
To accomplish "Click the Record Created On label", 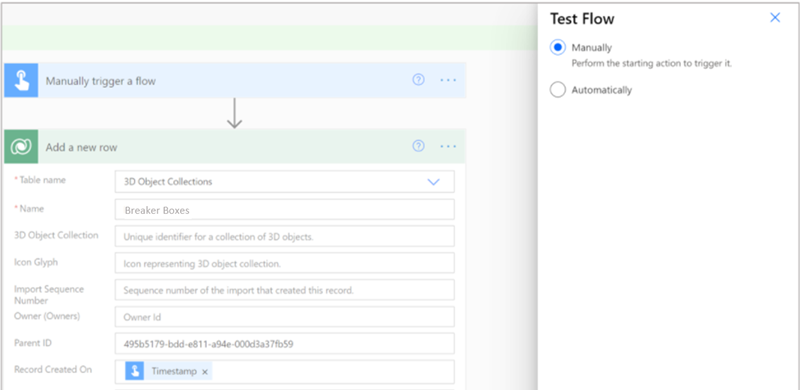I will pyautogui.click(x=53, y=370).
